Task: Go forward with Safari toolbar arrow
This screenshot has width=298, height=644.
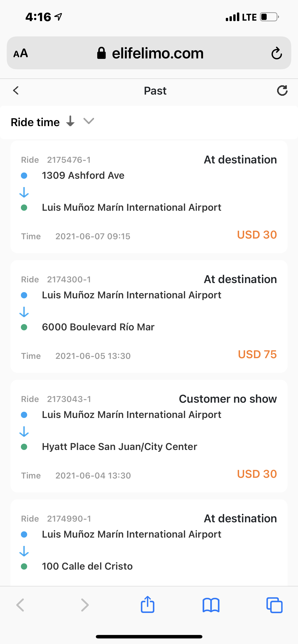Action: tap(85, 605)
